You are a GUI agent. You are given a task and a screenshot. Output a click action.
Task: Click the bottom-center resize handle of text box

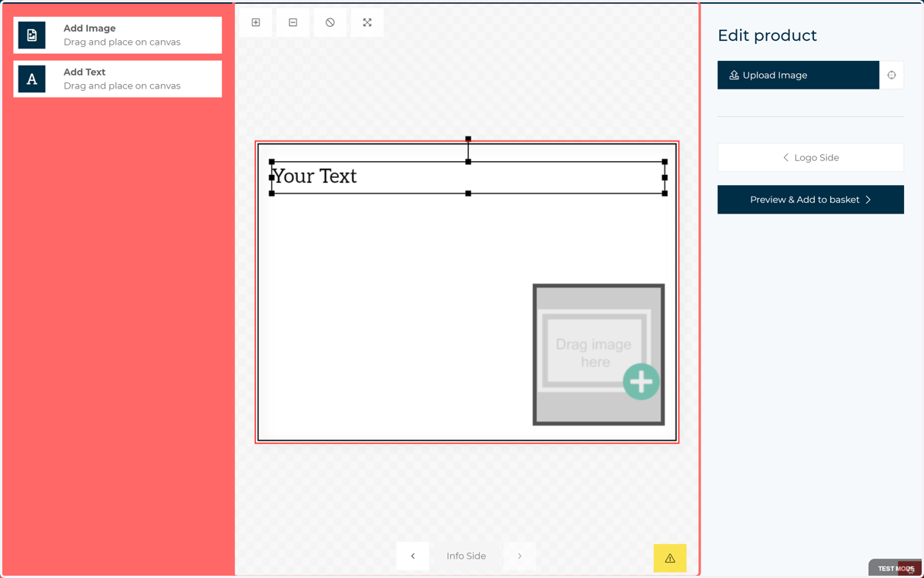tap(468, 193)
